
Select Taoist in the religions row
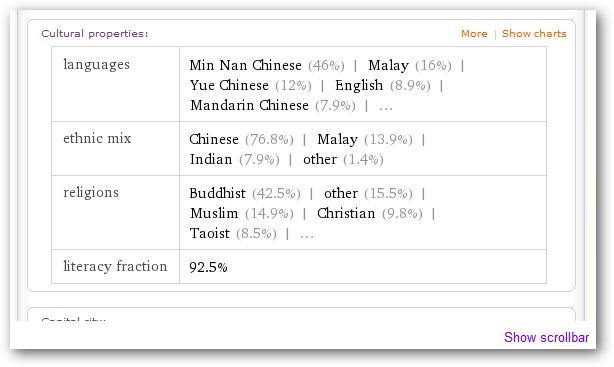(209, 233)
